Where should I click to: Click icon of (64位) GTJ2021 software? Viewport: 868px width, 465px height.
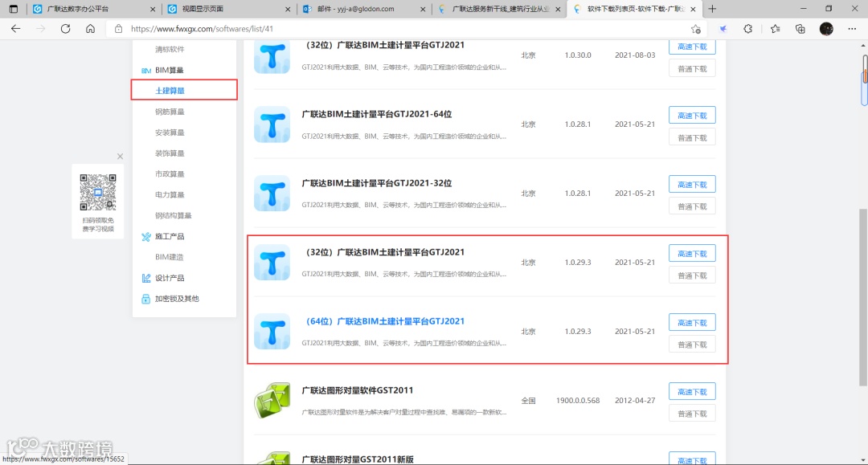272,332
